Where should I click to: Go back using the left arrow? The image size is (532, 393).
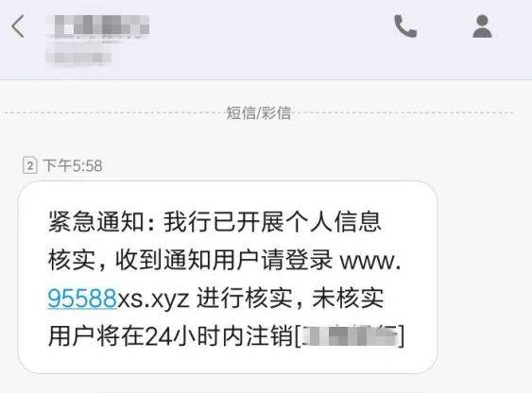tap(18, 26)
